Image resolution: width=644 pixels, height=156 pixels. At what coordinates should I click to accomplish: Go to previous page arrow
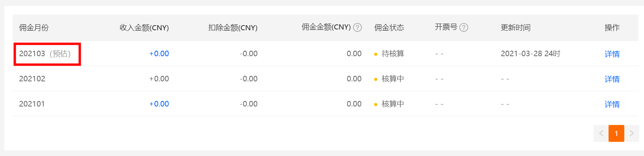click(601, 133)
